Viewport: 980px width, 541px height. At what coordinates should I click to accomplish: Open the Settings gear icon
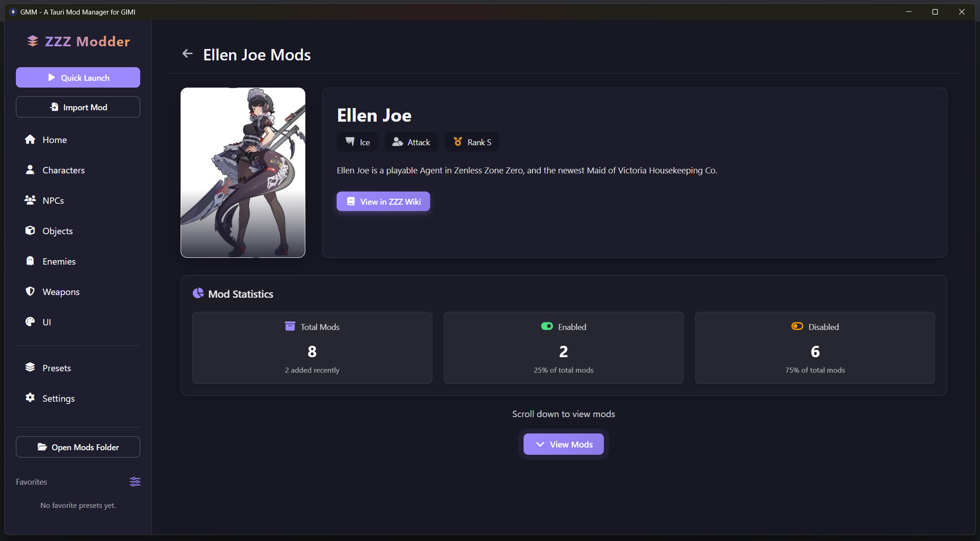click(30, 398)
